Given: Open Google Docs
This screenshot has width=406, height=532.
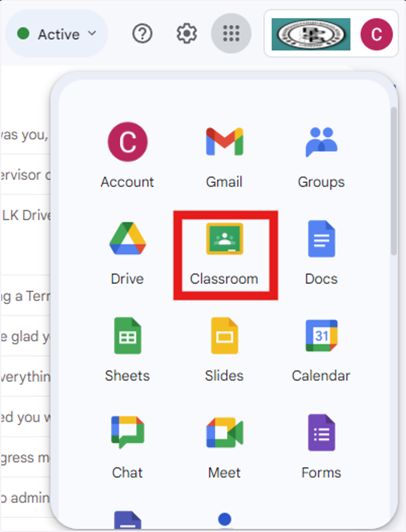Looking at the screenshot, I should 321,252.
